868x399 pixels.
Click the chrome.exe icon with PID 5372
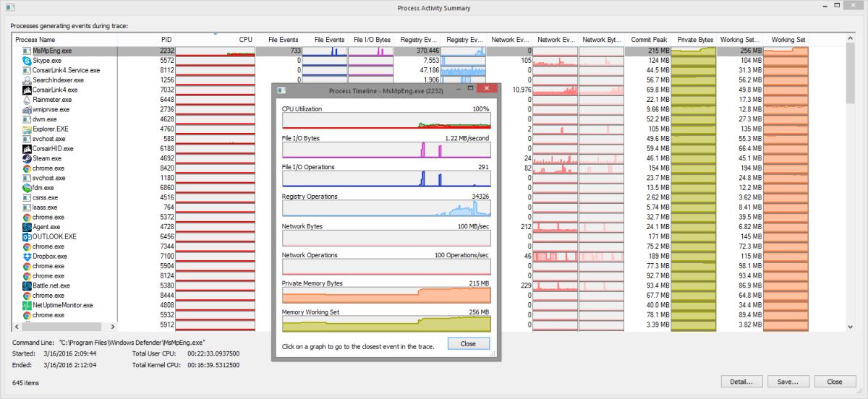click(26, 217)
